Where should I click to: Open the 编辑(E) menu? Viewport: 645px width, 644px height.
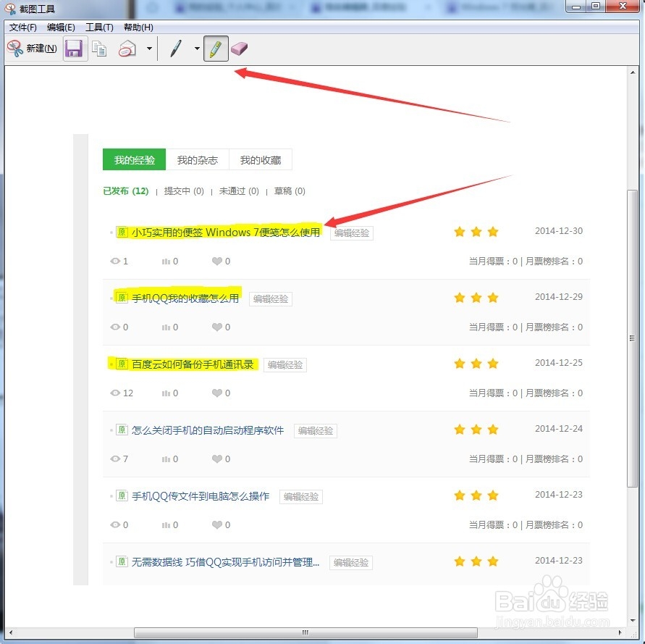pyautogui.click(x=61, y=28)
